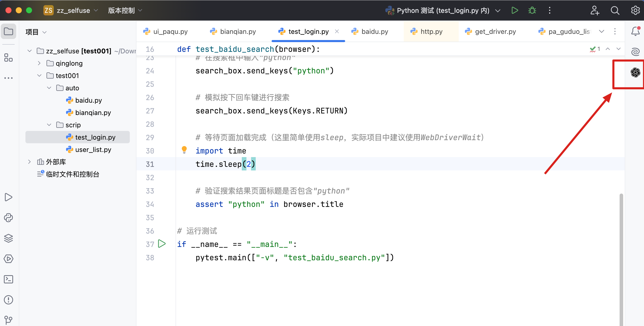Viewport: 644px width, 326px height.
Task: Open the notifications bell
Action: [635, 31]
